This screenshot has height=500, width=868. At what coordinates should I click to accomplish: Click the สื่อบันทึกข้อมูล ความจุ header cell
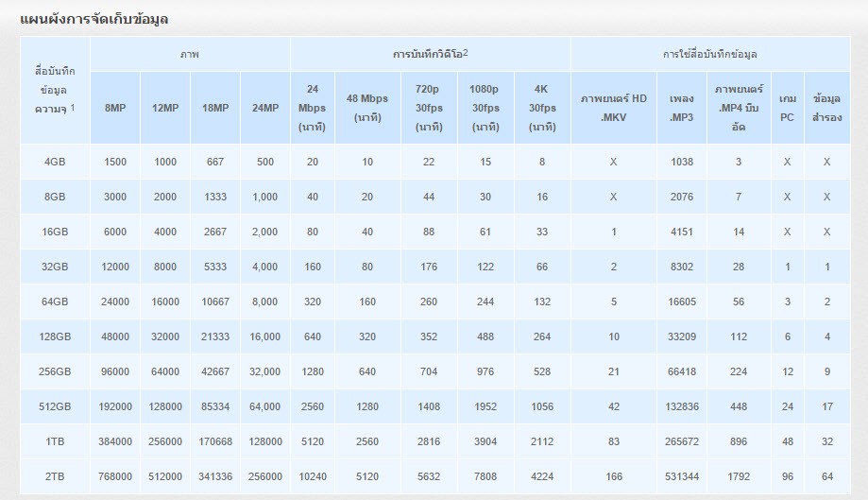point(55,90)
